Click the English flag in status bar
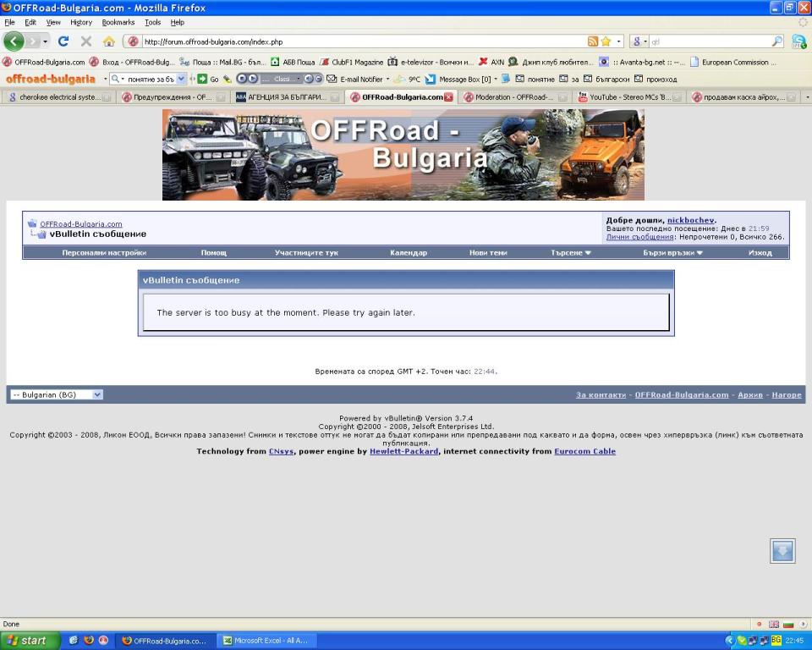812x650 pixels. click(774, 624)
